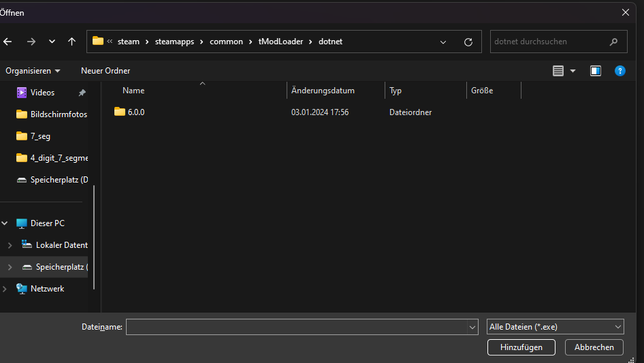The height and width of the screenshot is (363, 644).
Task: Click the Abbrechen button
Action: tap(594, 347)
